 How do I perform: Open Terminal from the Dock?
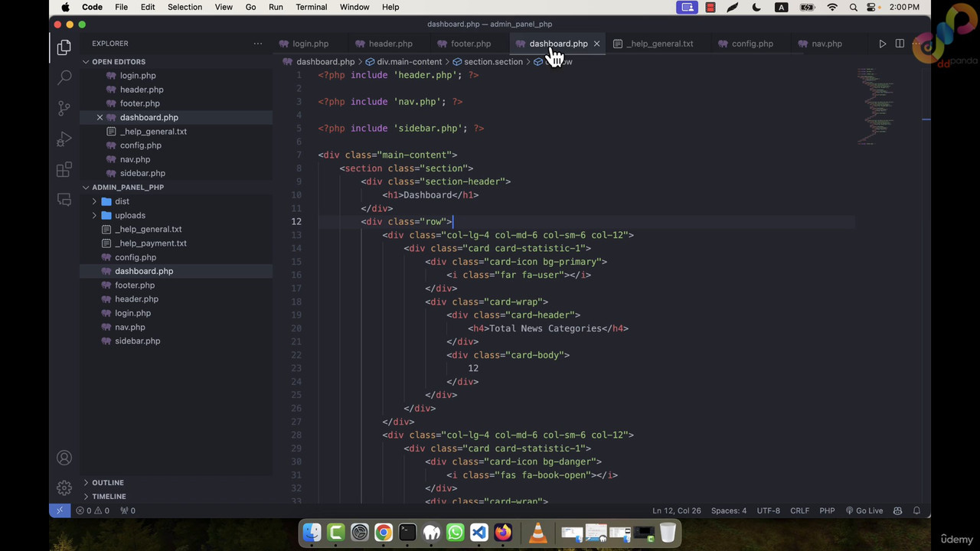coord(407,533)
